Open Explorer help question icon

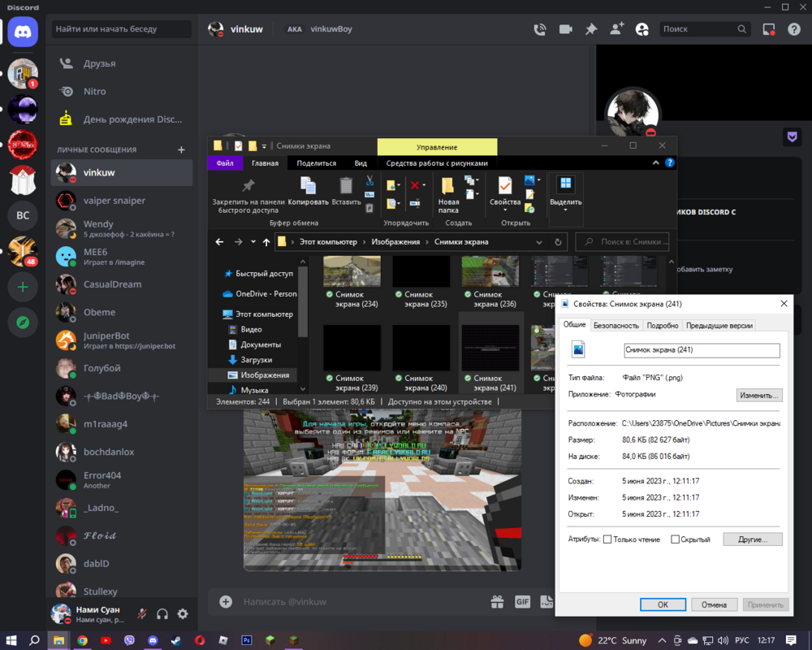pos(670,162)
